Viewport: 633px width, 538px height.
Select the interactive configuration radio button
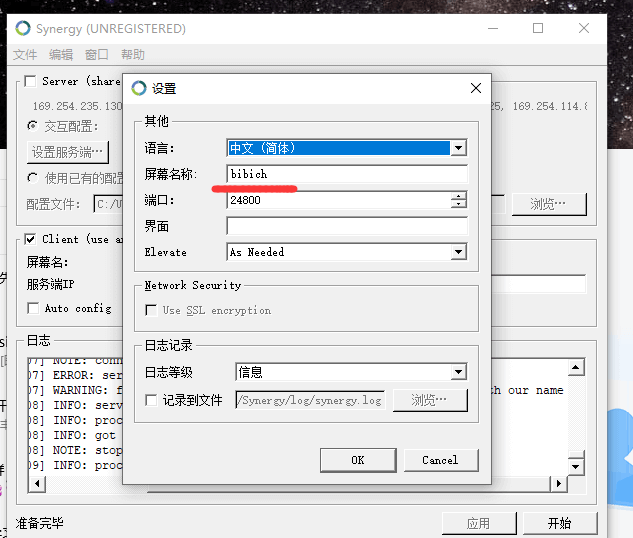pyautogui.click(x=32, y=127)
